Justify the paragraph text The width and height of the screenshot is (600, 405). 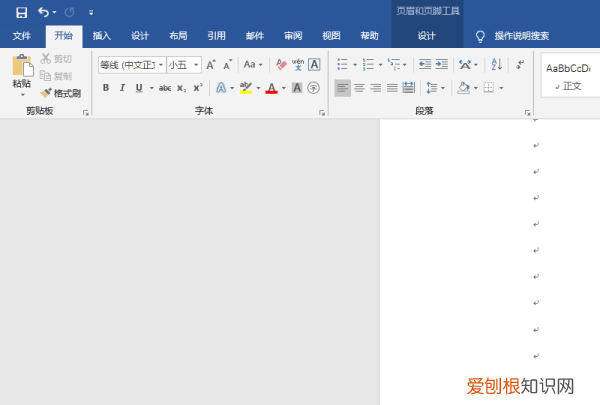click(392, 88)
